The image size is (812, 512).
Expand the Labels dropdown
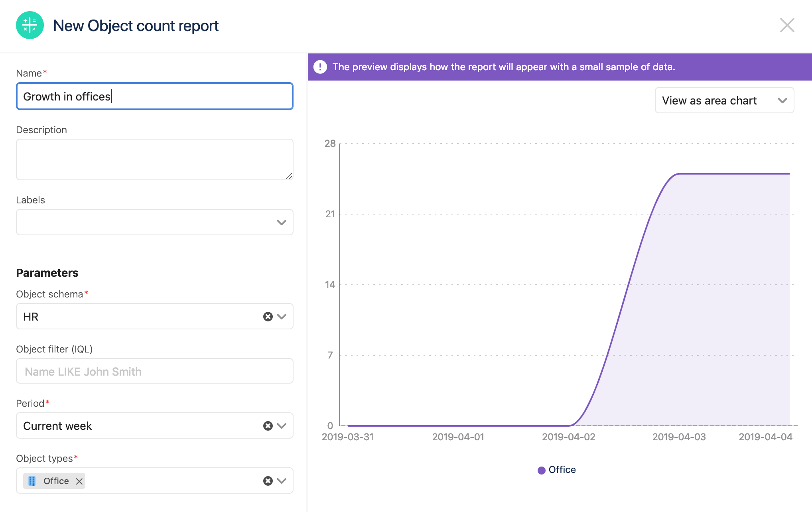pyautogui.click(x=281, y=223)
